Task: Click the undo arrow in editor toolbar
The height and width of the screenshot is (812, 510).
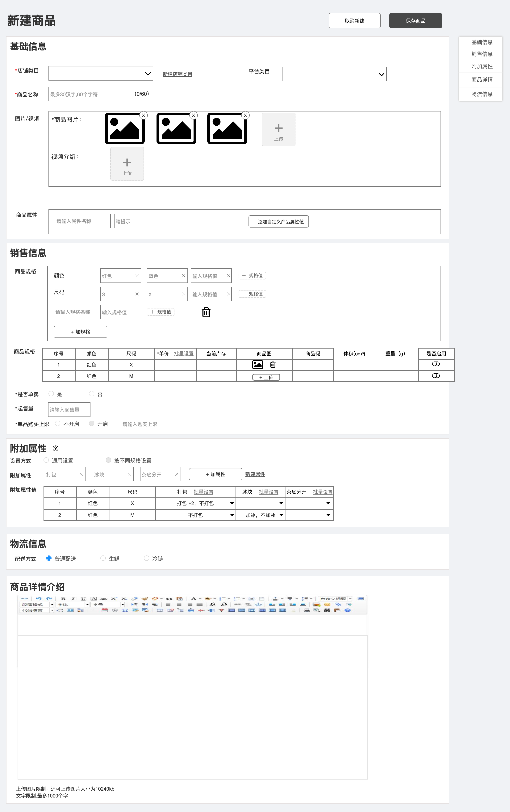Action: [38, 599]
